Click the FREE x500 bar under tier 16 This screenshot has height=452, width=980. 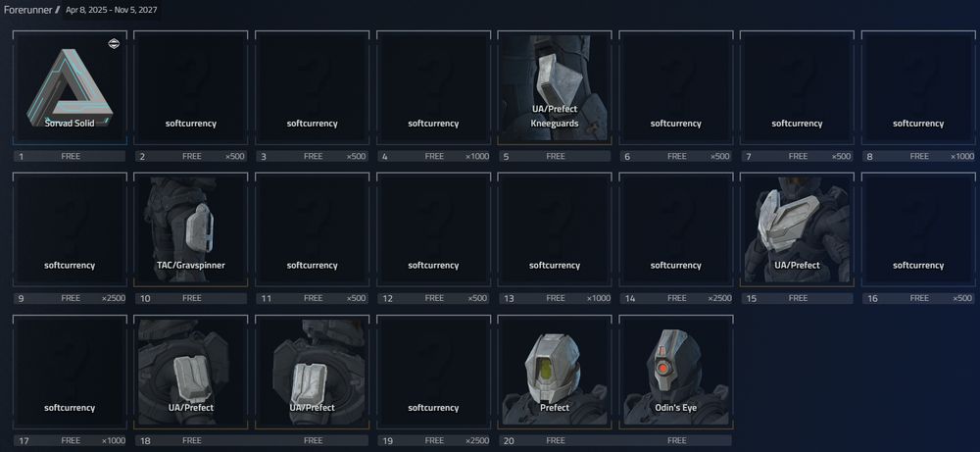point(918,298)
